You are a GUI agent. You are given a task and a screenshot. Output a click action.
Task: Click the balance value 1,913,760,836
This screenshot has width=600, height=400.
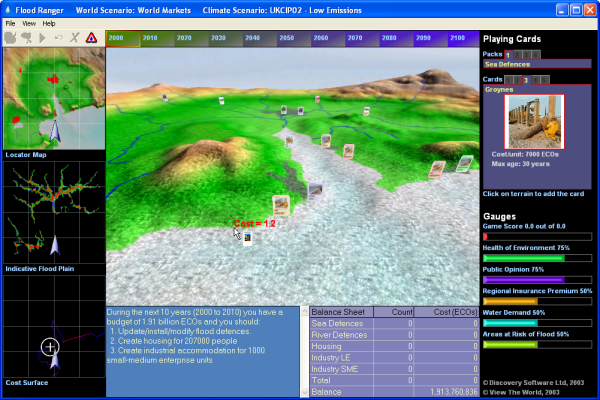(x=454, y=392)
